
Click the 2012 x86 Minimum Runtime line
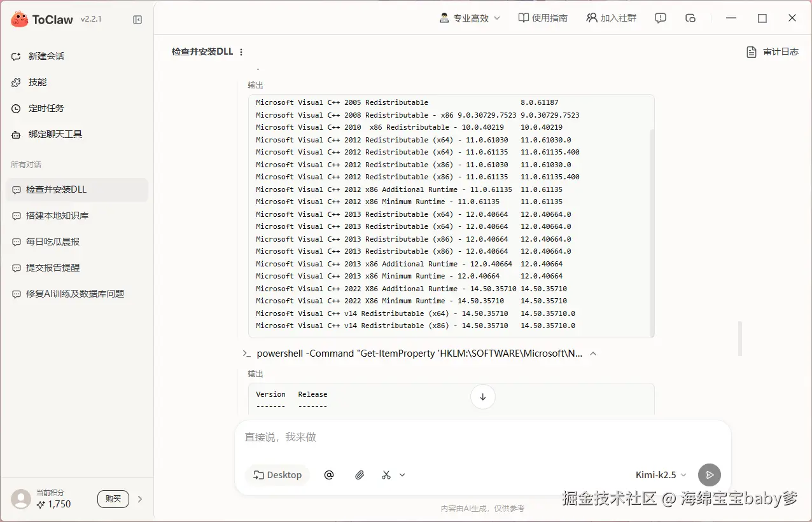click(x=409, y=202)
